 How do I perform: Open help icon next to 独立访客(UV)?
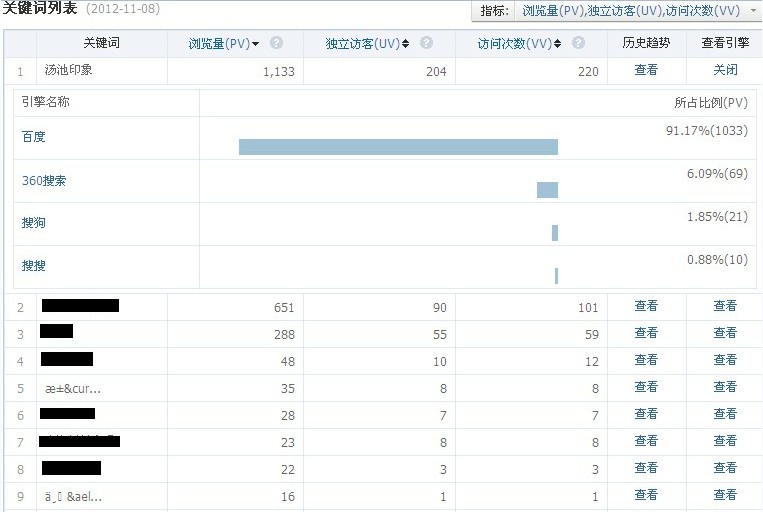point(426,43)
